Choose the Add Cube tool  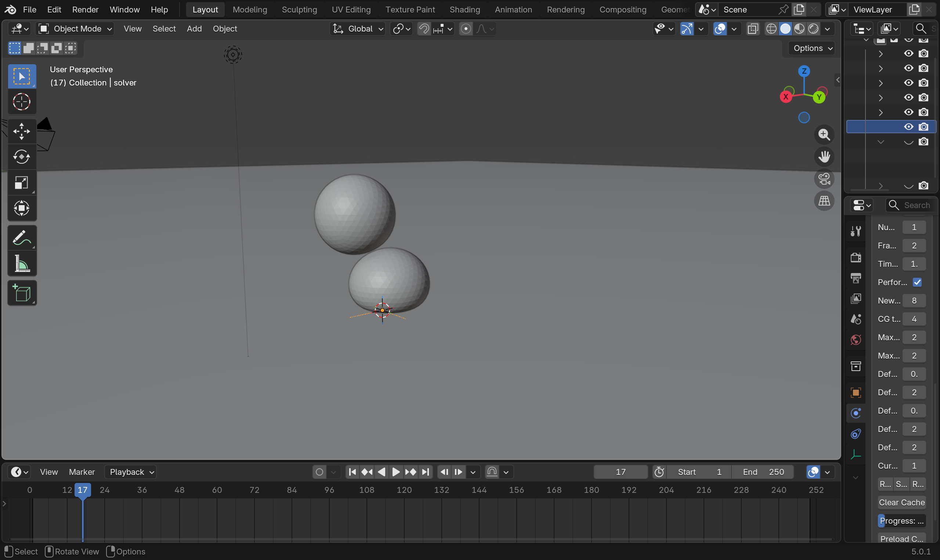22,293
